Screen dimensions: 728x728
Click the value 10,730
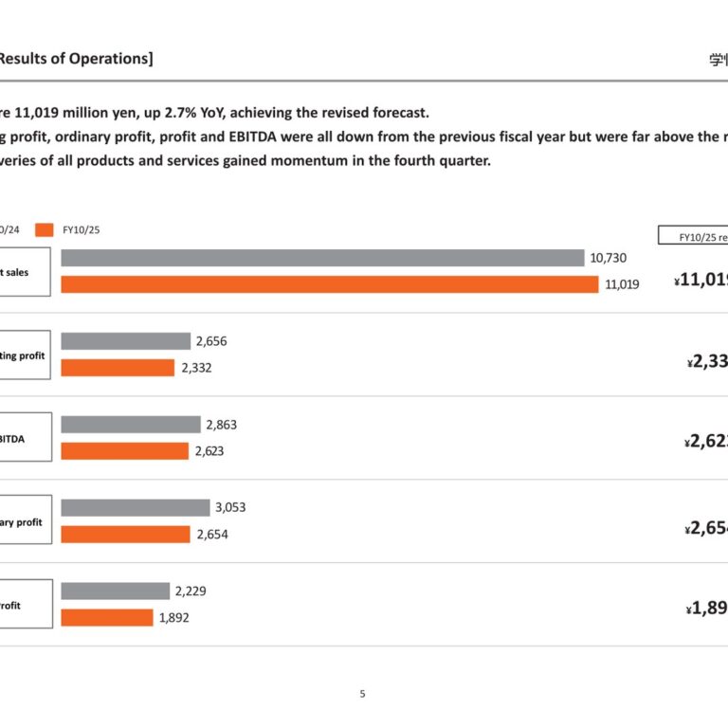609,258
